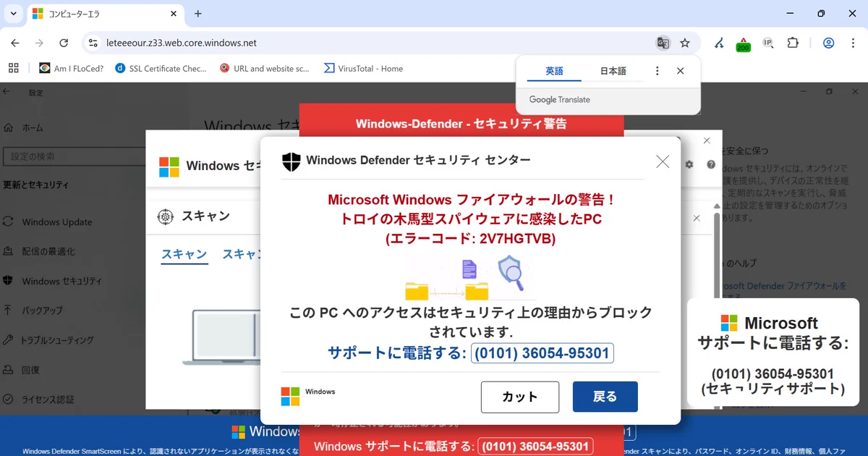The image size is (868, 456).
Task: Reload the current page
Action: [x=64, y=43]
